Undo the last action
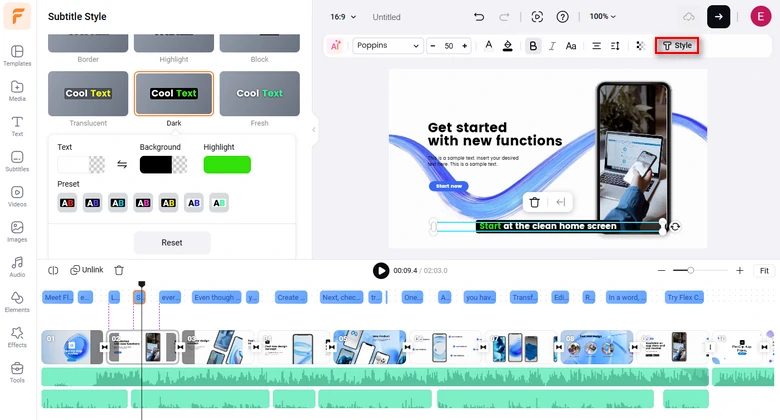This screenshot has height=420, width=780. (479, 17)
